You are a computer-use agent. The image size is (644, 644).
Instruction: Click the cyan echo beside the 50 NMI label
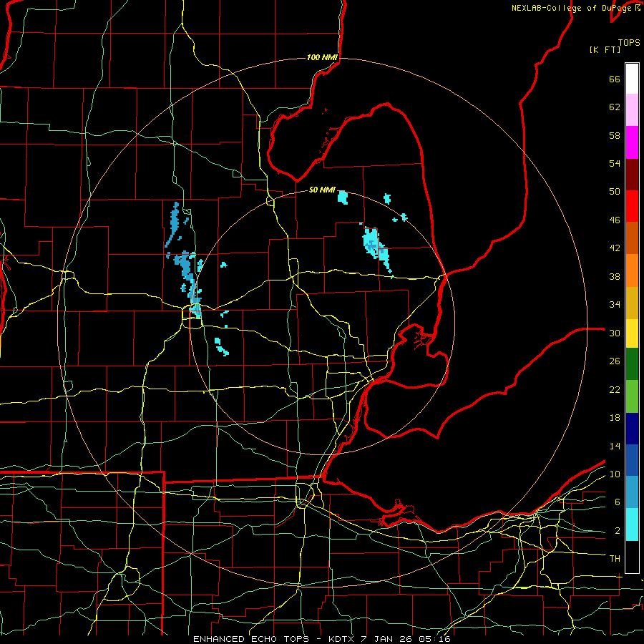tap(343, 197)
